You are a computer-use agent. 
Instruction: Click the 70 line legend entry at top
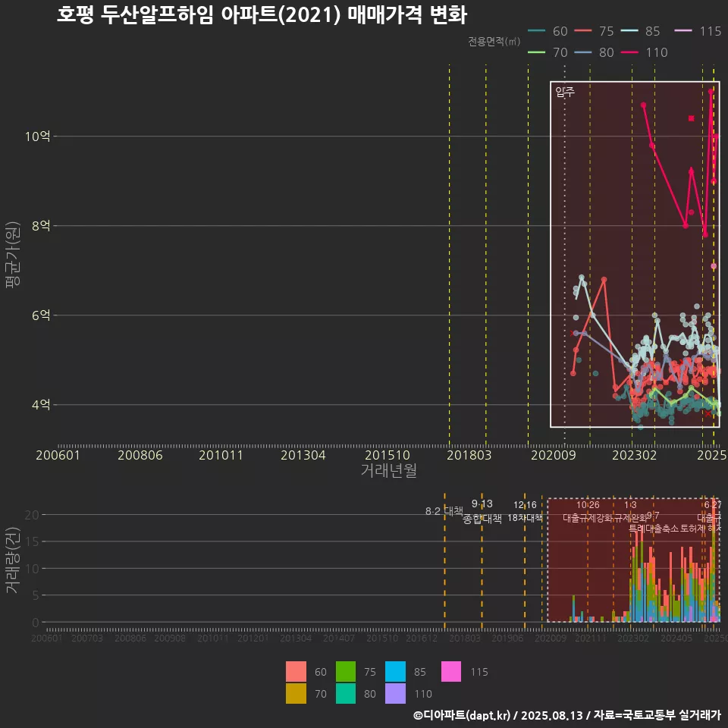[548, 52]
